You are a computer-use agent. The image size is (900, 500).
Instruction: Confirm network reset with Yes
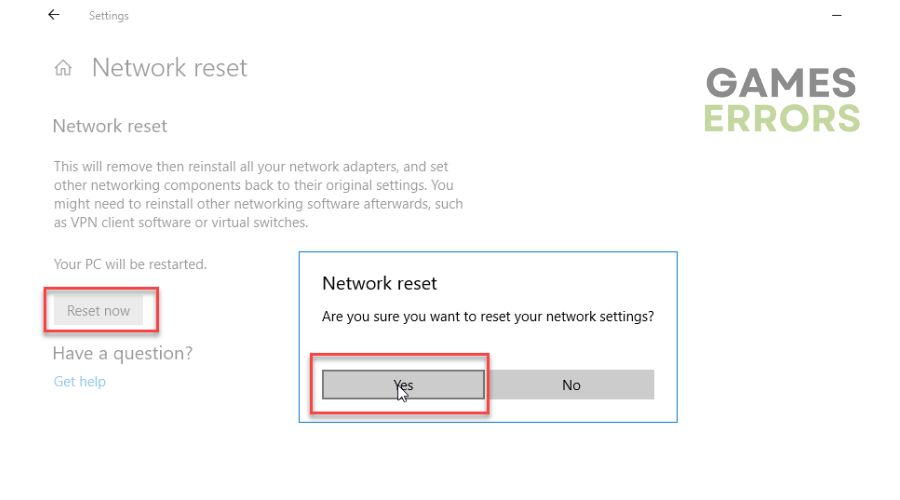[x=403, y=385]
